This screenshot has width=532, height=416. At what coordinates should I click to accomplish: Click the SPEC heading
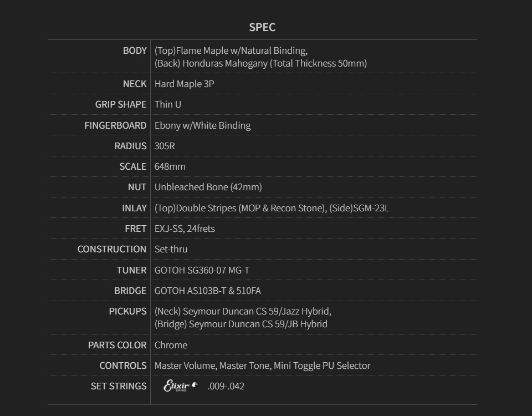[262, 27]
